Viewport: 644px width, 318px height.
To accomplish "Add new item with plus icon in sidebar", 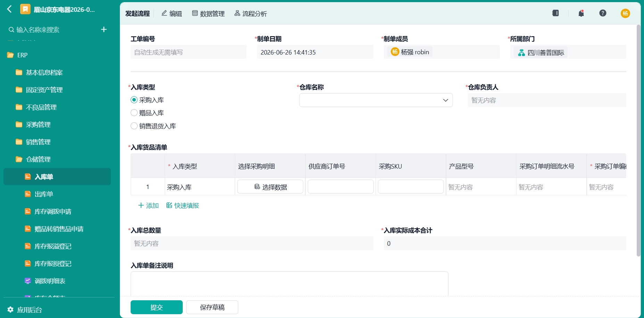I will point(104,30).
